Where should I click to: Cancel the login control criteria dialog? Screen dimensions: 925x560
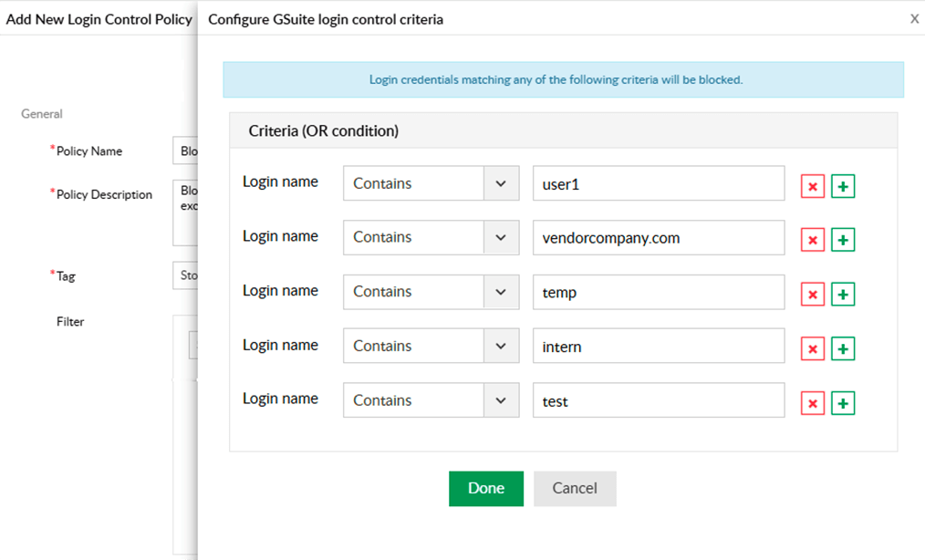[575, 488]
